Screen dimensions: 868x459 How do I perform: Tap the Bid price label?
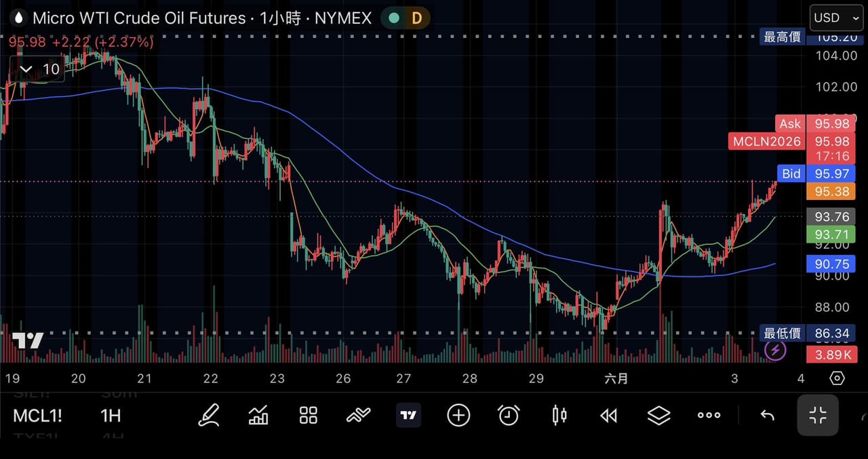click(x=791, y=174)
